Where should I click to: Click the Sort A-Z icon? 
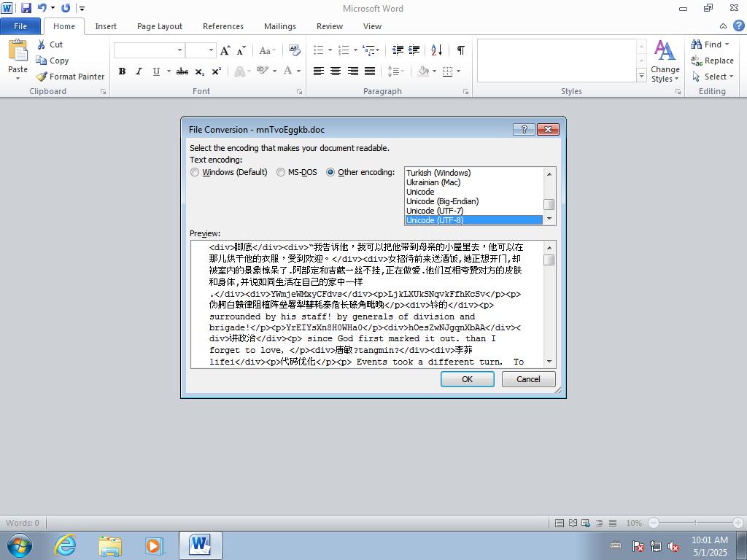pyautogui.click(x=436, y=50)
